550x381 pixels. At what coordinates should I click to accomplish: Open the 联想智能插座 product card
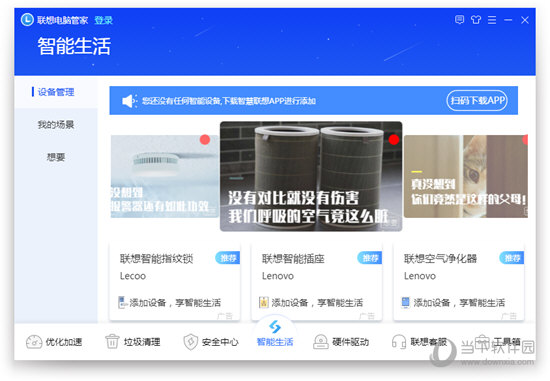click(317, 282)
